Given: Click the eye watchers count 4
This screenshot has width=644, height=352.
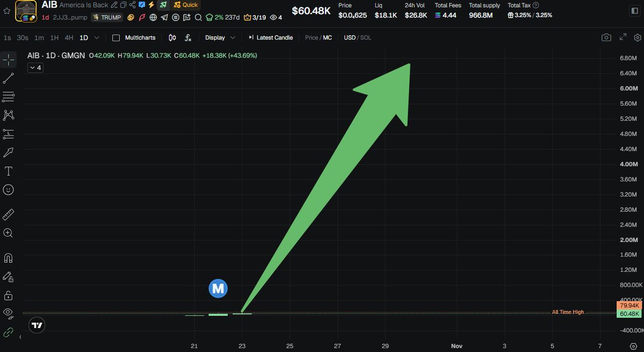Looking at the screenshot, I should 276,17.
